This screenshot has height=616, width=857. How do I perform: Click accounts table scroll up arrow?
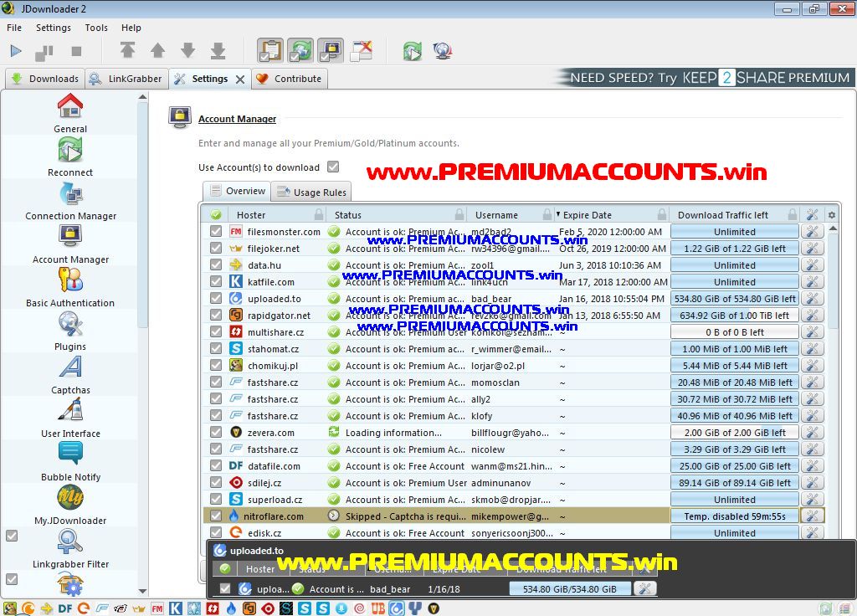click(x=833, y=228)
